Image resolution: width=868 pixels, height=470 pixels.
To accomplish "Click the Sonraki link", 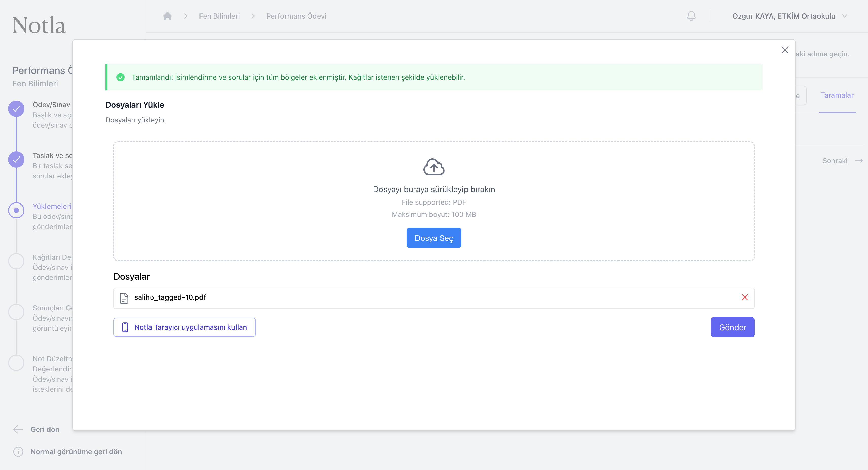I will (x=835, y=161).
